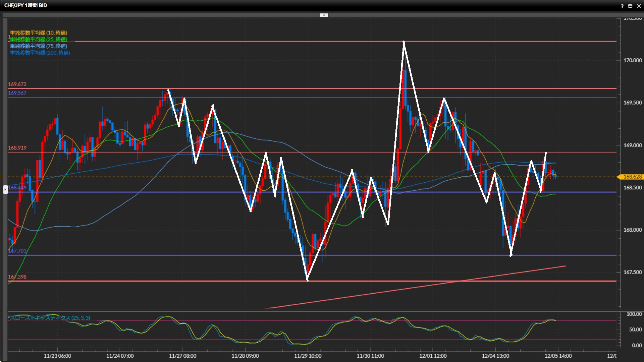
Task: Click the current price tag 168.628
Action: point(632,177)
